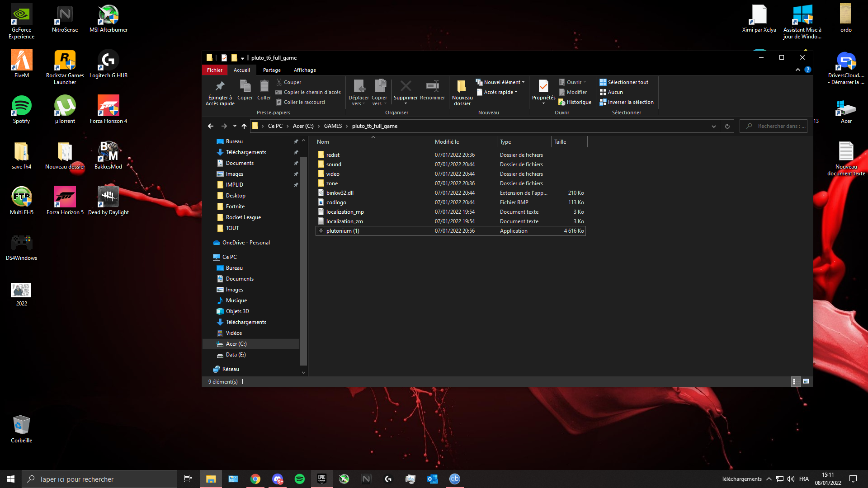Go back with the back arrow
Image resolution: width=868 pixels, height=488 pixels.
211,126
